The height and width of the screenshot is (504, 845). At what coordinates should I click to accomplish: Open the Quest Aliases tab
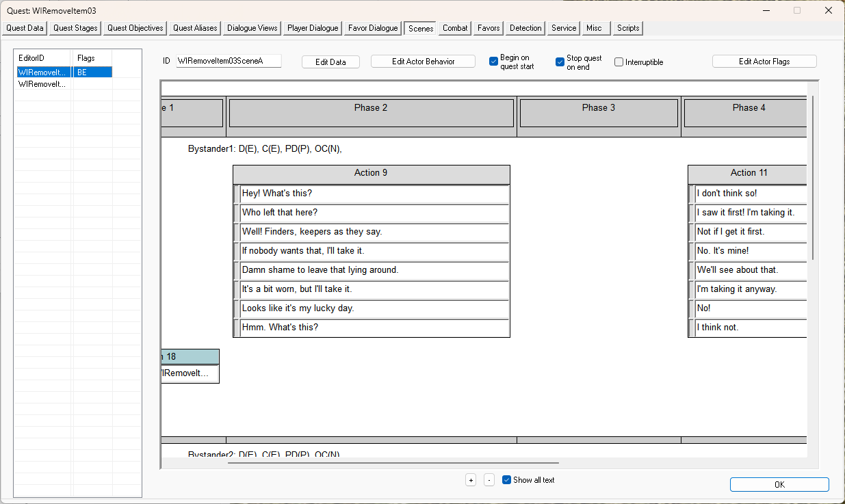click(x=195, y=28)
